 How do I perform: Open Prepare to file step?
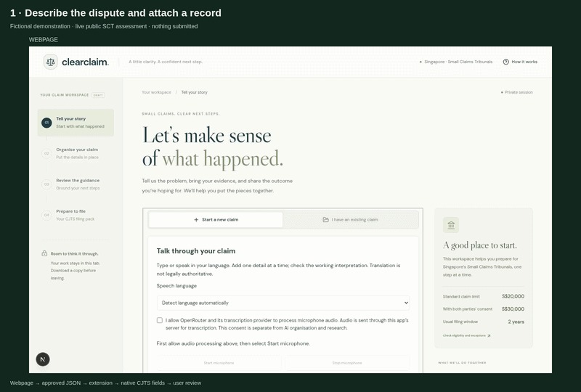(x=76, y=215)
